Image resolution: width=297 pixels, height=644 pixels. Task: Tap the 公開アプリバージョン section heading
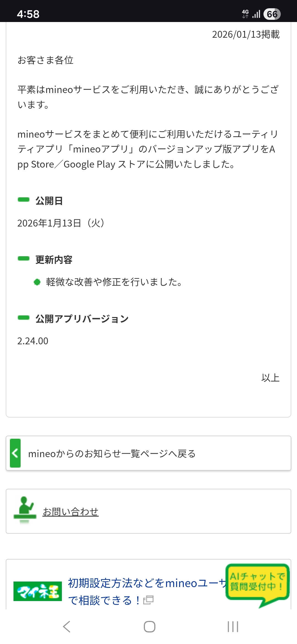pos(82,319)
